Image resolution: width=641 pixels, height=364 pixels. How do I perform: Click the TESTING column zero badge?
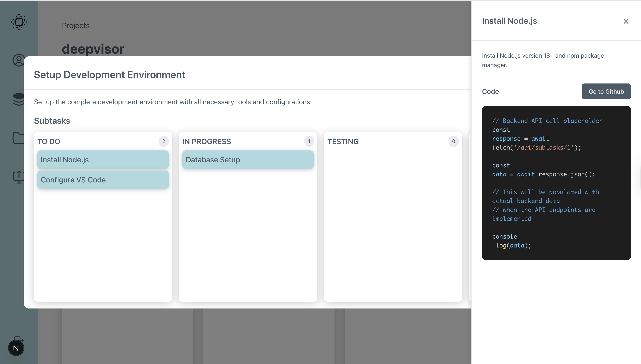(x=453, y=141)
